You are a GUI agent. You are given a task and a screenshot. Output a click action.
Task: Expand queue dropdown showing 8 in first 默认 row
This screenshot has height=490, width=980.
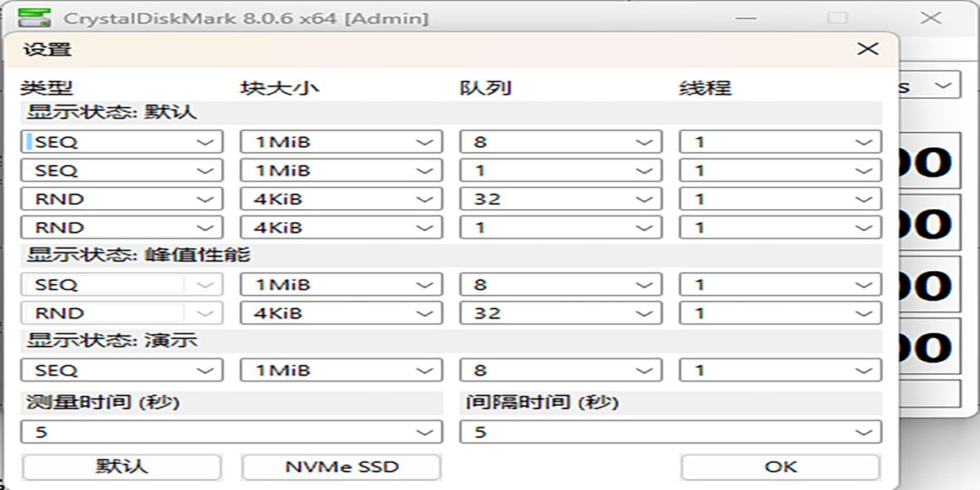pos(560,142)
